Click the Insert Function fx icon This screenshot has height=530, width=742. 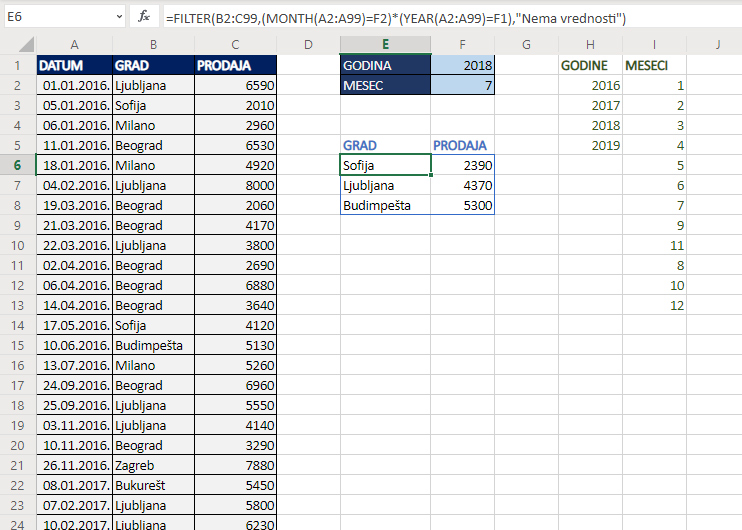coord(144,16)
